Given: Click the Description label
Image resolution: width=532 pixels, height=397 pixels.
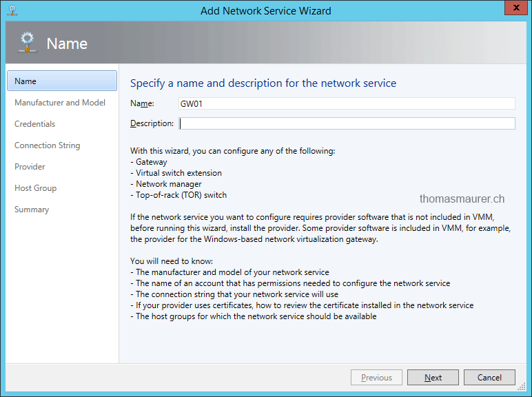Looking at the screenshot, I should point(152,123).
